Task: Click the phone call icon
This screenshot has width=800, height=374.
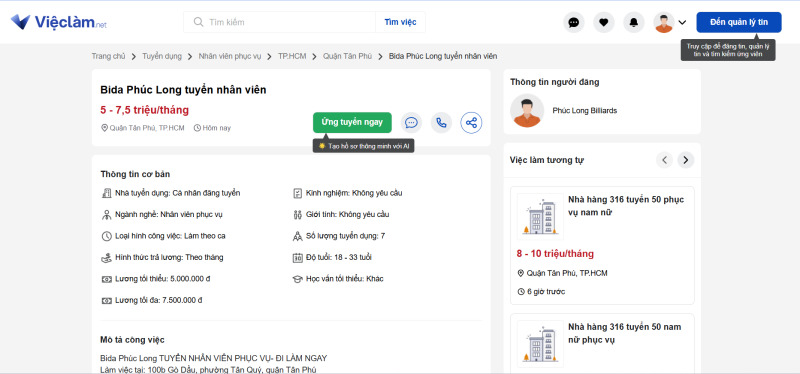Action: (x=441, y=123)
